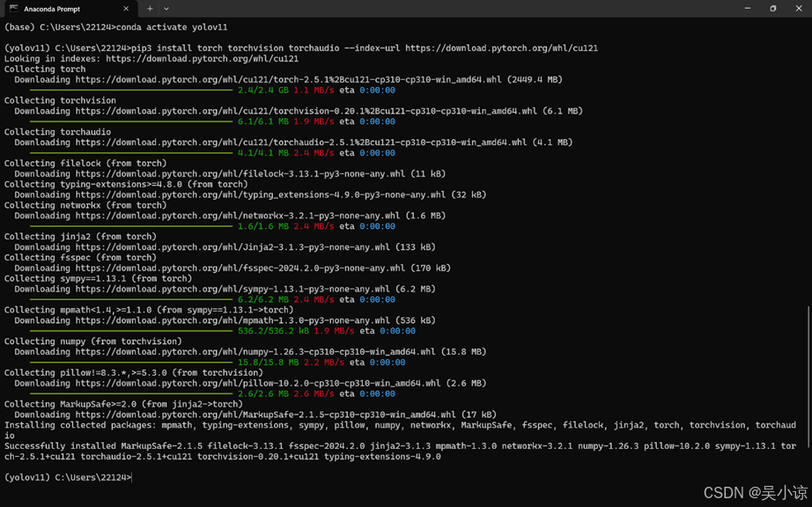Click the 'Looking in indexes' URL line
Image resolution: width=812 pixels, height=507 pixels.
(151, 58)
